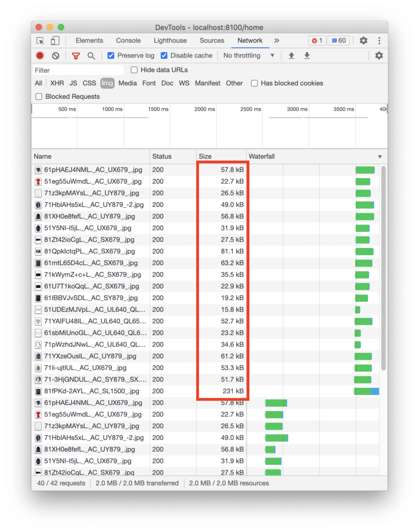Viewport: 419px width, 532px height.
Task: Click the inspect element cursor icon
Action: [x=40, y=41]
